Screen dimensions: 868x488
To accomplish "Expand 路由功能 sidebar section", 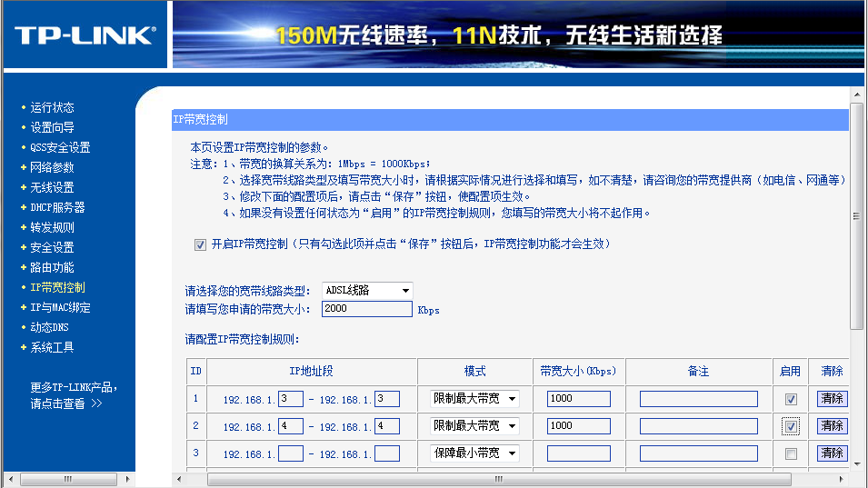I will (52, 267).
